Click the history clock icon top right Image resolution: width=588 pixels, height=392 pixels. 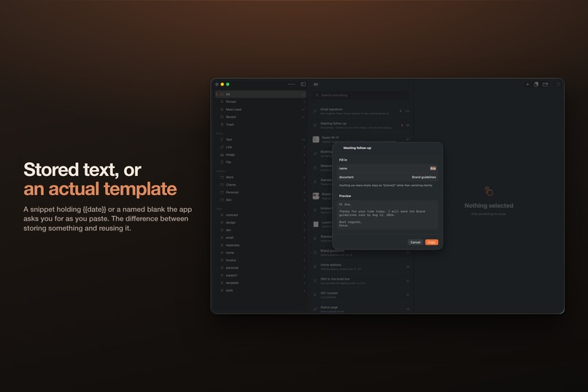coord(558,85)
